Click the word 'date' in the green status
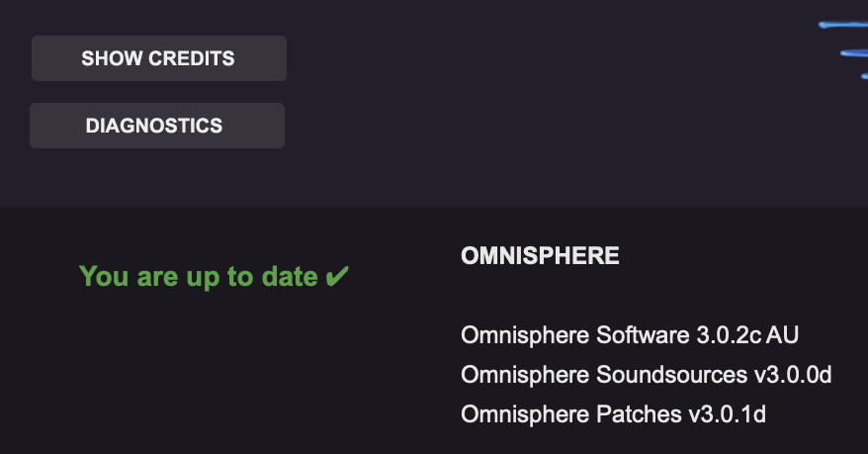Screen dimensions: 868x454 pyautogui.click(x=290, y=276)
